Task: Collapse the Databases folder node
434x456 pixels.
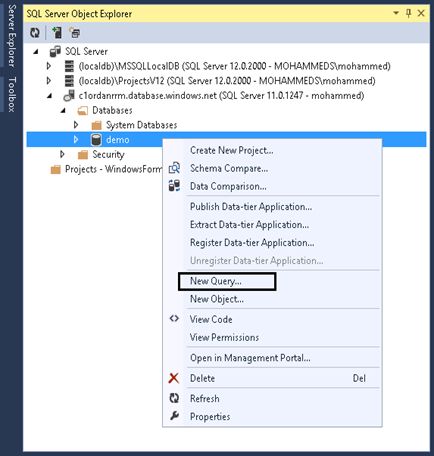Action: pyautogui.click(x=63, y=110)
